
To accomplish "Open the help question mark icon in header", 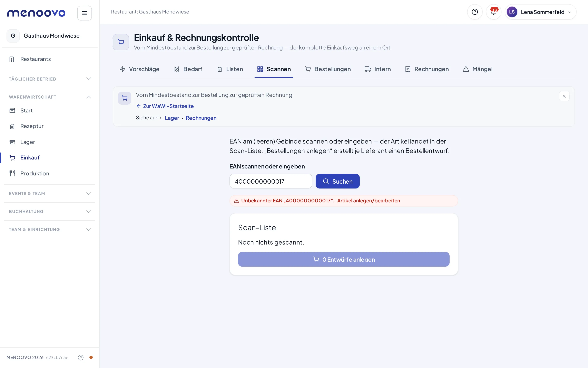I will coord(474,12).
